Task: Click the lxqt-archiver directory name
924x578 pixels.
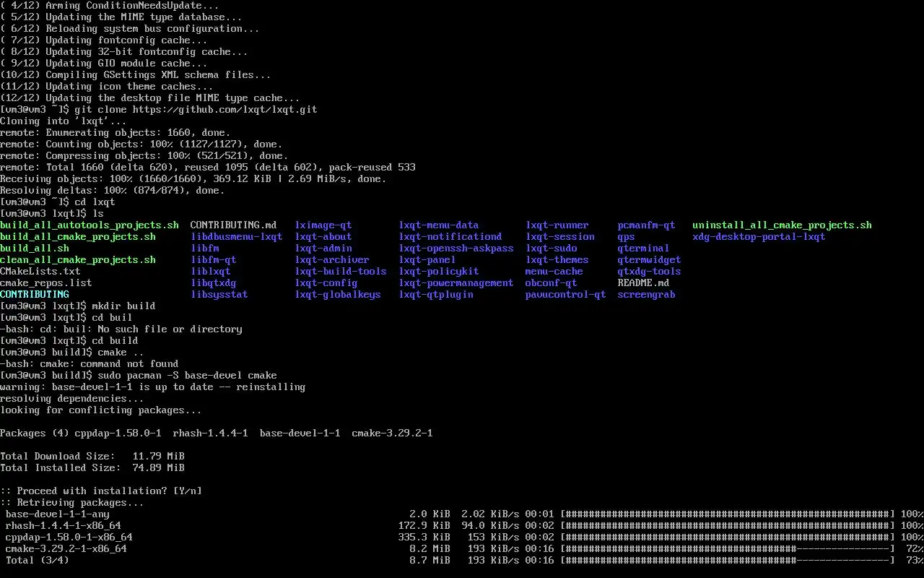Action: tap(332, 260)
